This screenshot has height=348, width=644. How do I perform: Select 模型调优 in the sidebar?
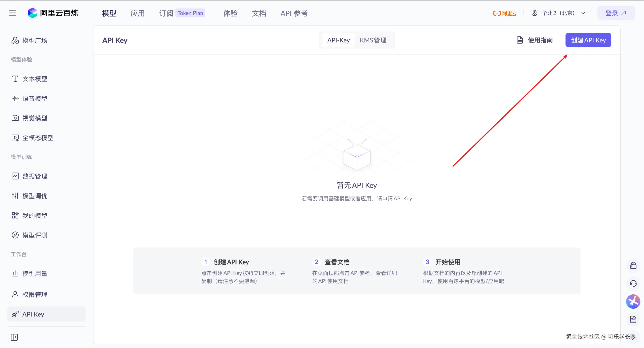point(35,196)
